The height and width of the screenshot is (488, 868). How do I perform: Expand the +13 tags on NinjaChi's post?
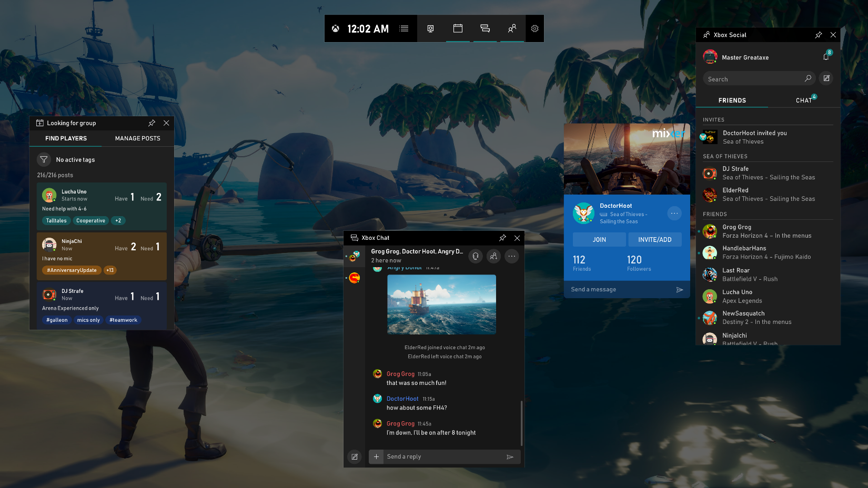click(x=109, y=270)
